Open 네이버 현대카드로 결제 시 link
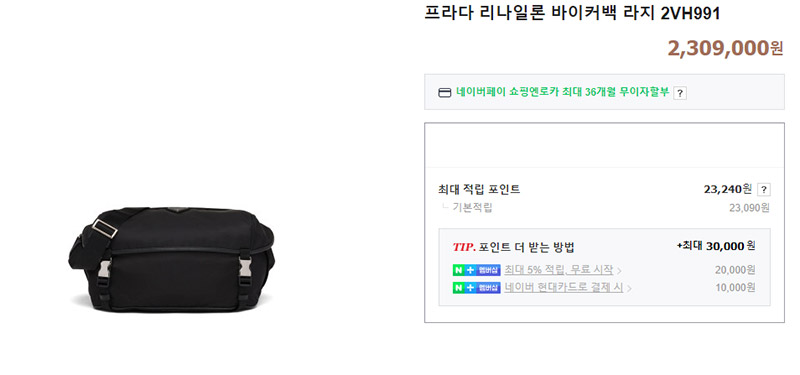The width and height of the screenshot is (800, 375). point(564,288)
